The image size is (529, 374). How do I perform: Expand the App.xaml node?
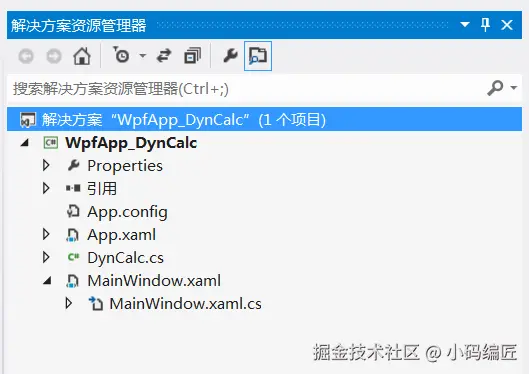46,234
